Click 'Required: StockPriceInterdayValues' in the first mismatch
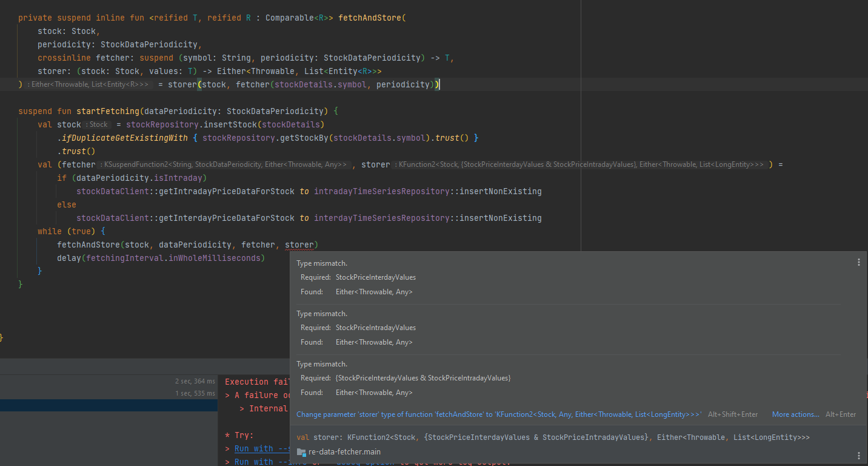Viewport: 868px width, 466px height. 358,277
